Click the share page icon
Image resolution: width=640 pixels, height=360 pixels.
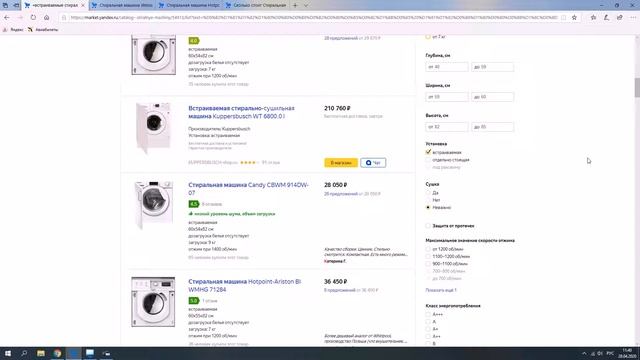tap(620, 18)
